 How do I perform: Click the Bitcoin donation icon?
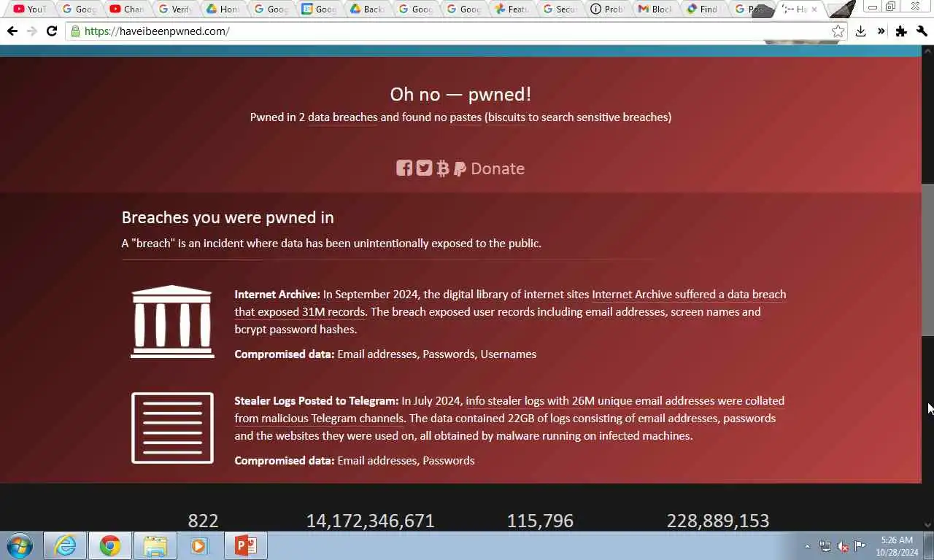pos(442,169)
